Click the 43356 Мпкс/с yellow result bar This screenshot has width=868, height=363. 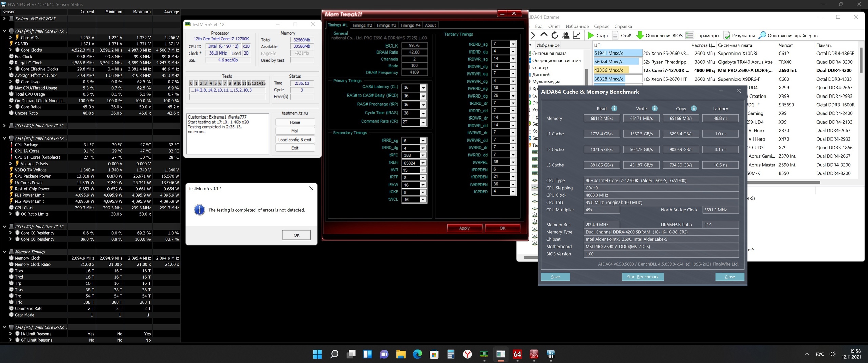click(x=617, y=70)
